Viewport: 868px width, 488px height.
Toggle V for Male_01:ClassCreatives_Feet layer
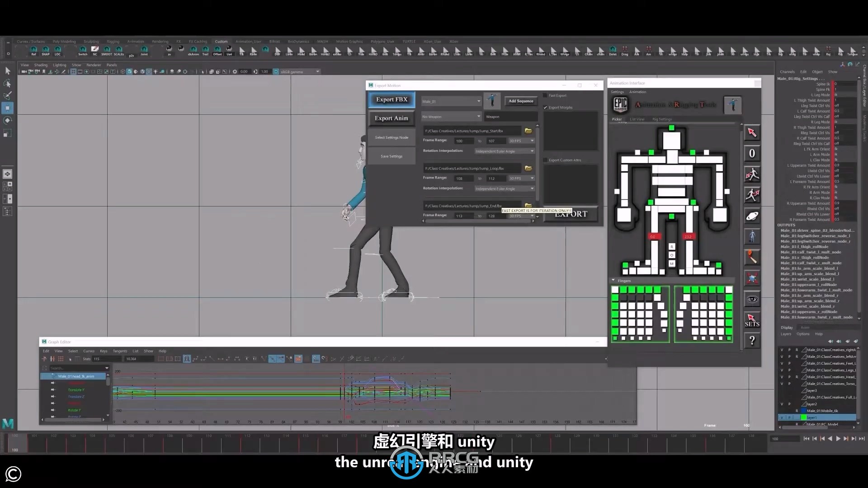pos(782,363)
